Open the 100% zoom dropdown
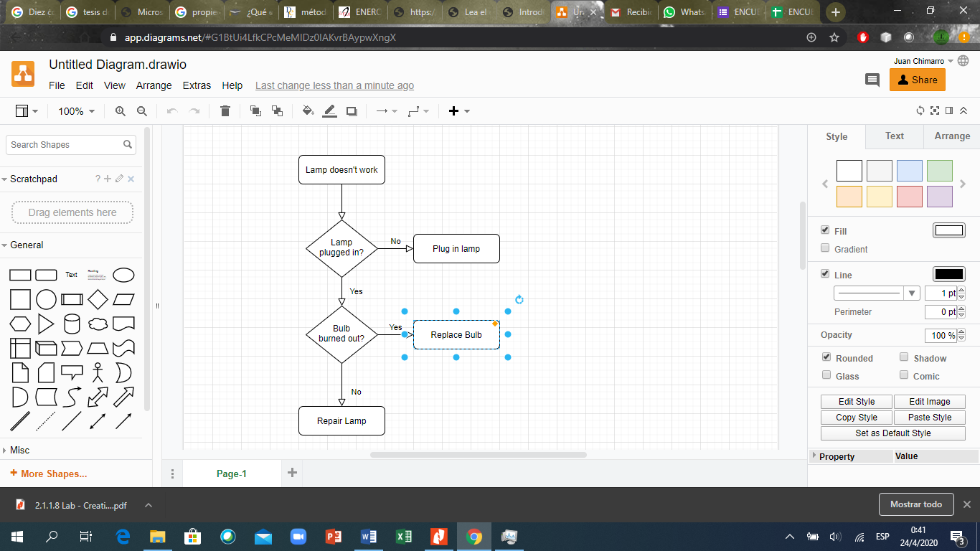This screenshot has width=980, height=551. pos(76,111)
